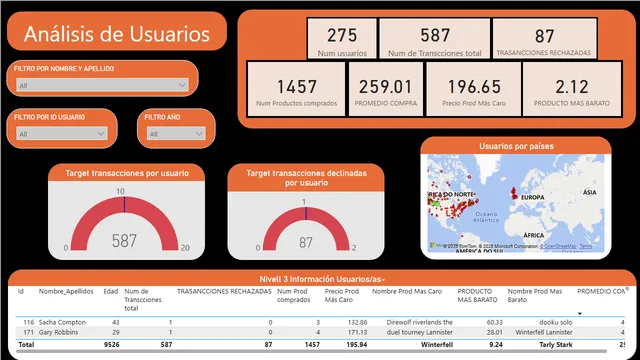Click the Europa red cluster on the map
640x360 pixels.
pos(514,193)
